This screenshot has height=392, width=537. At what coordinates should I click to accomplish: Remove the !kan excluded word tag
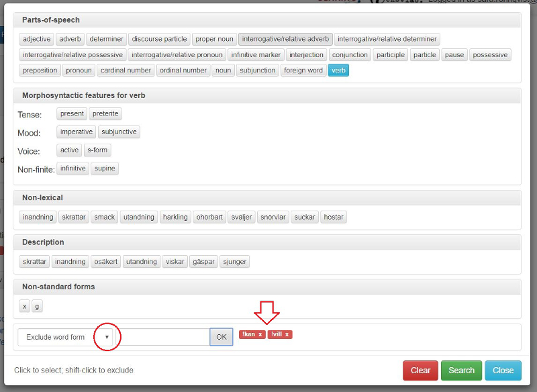pyautogui.click(x=260, y=334)
